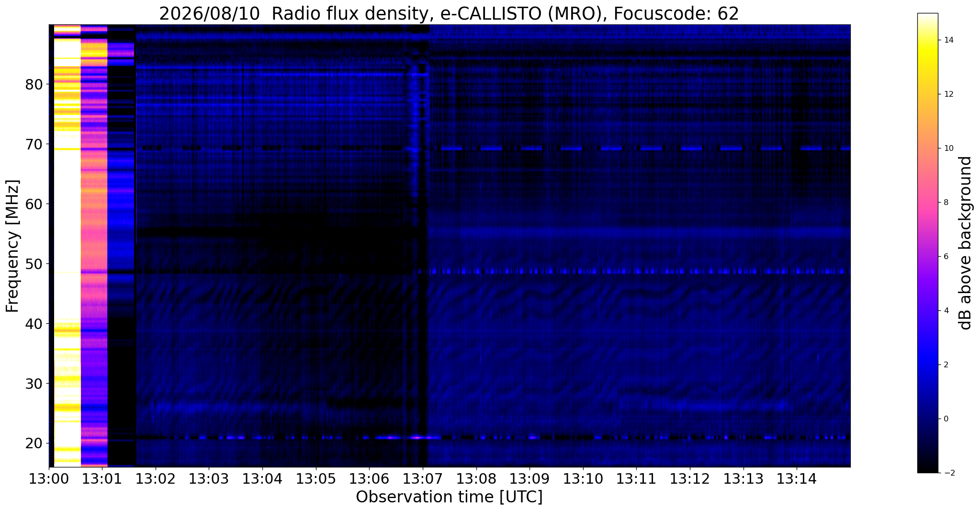
Task: Click the colorbar tick labeled 14
Action: coord(947,40)
